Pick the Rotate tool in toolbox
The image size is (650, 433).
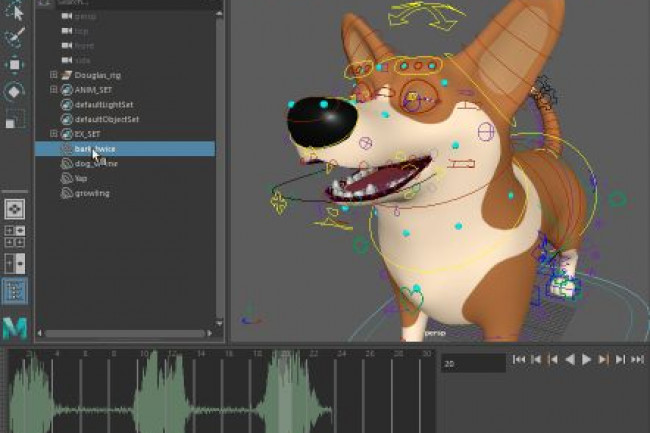14,92
